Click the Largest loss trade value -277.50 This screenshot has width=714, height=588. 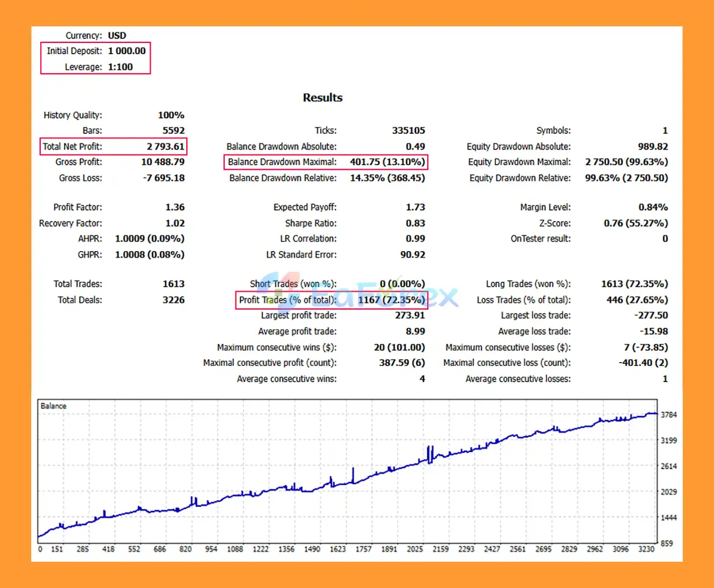coord(650,315)
